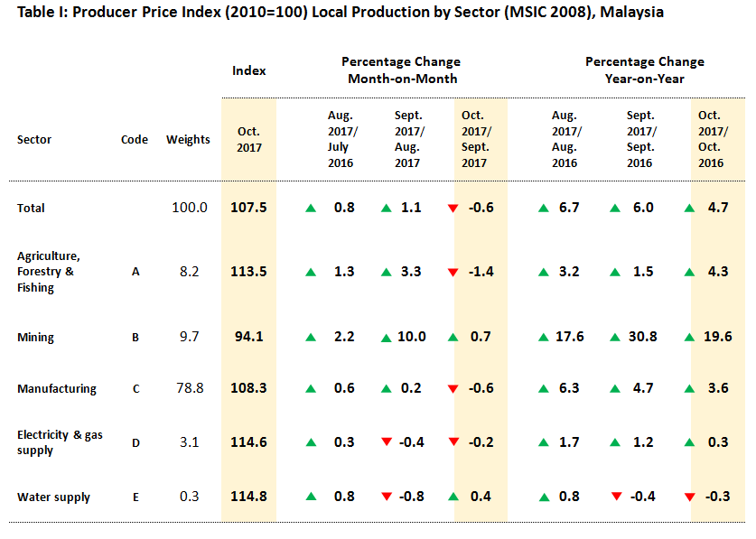Click the Total index value 107.5
Screen dimensions: 756x539
point(248,208)
